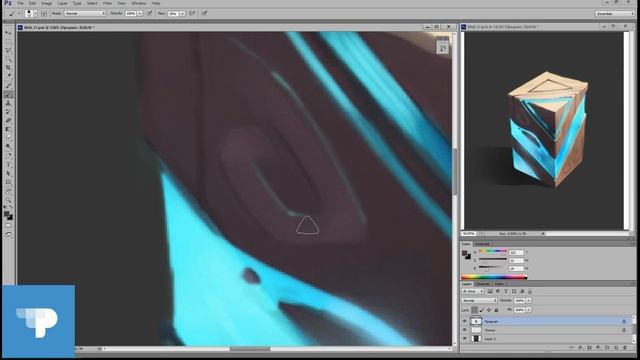Change screen mode from toolbox
This screenshot has height=360, width=640.
8,234
